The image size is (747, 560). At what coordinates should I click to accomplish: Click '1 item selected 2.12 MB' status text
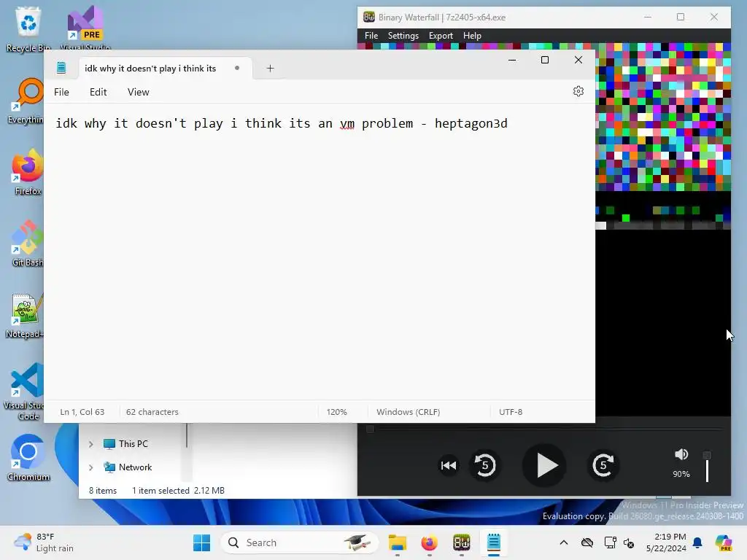pyautogui.click(x=178, y=491)
